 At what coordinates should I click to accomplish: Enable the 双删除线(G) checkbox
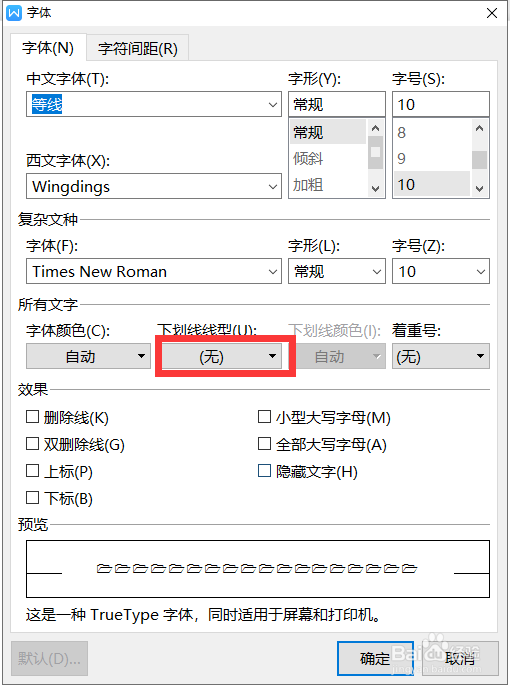pos(32,444)
